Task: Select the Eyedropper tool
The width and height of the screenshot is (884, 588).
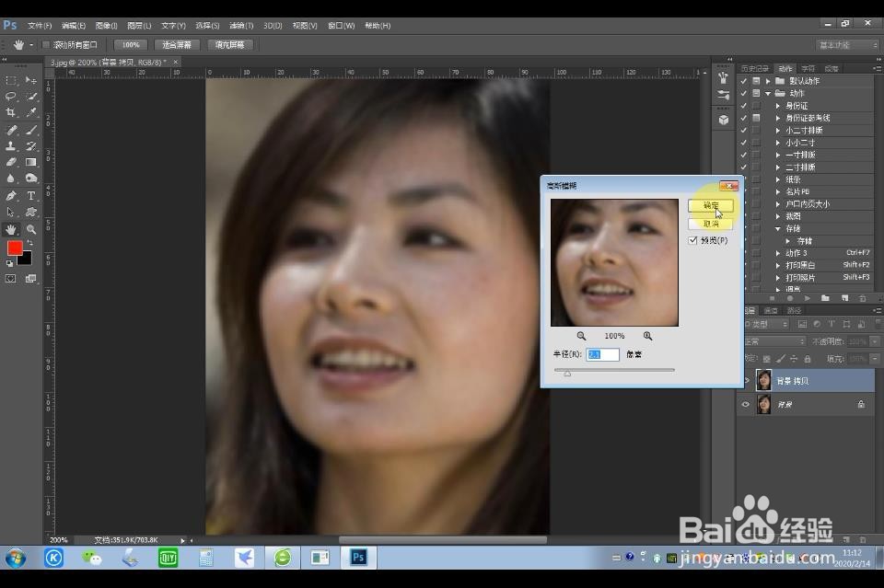Action: (31, 112)
